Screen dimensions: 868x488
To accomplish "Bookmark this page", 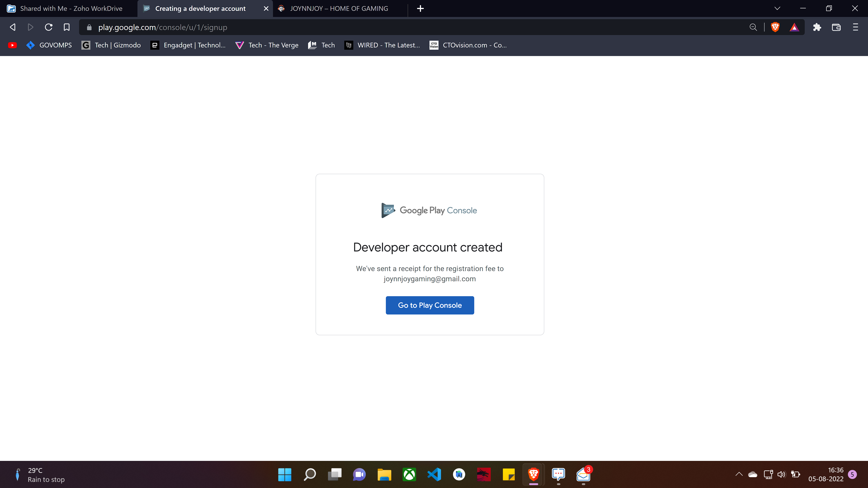I will (67, 27).
